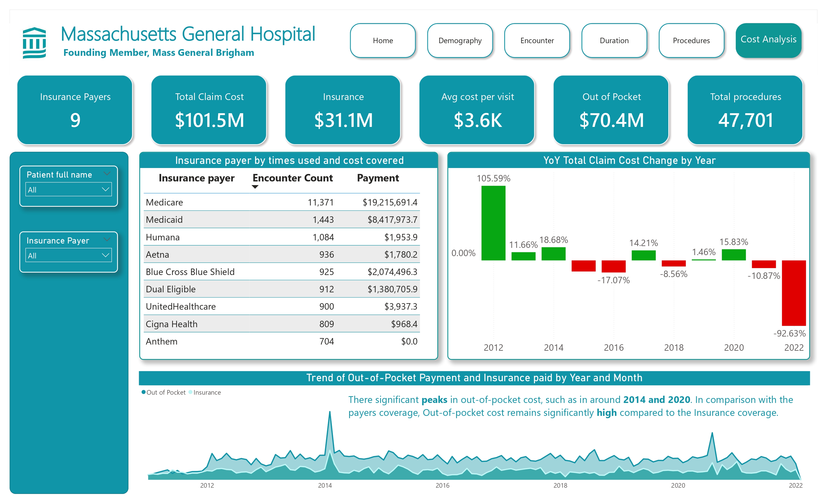Click the Medicare payment $19,215,691.4 cell
Viewport: 827px width, 504px height.
tap(390, 202)
